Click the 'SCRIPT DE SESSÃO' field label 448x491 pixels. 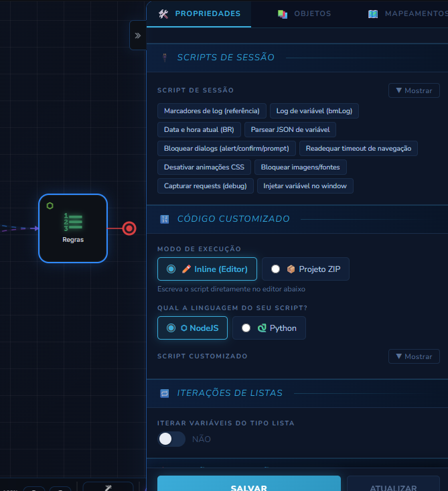[196, 90]
